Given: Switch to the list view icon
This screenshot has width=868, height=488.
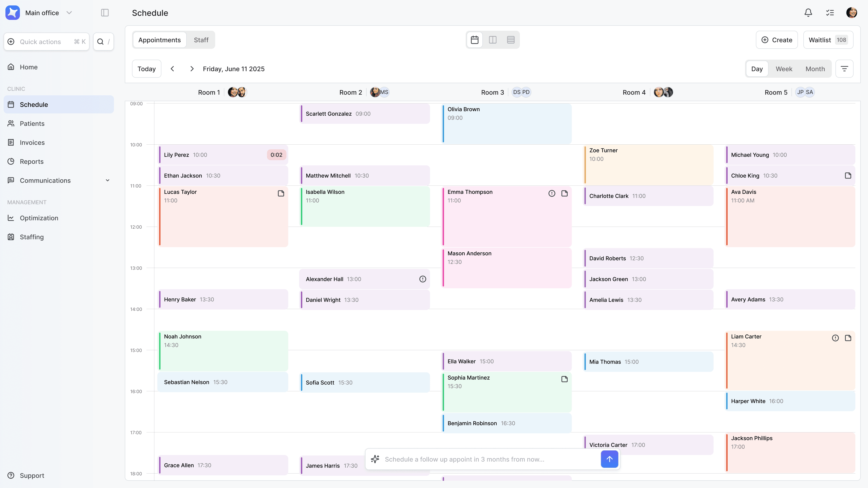Looking at the screenshot, I should 510,40.
